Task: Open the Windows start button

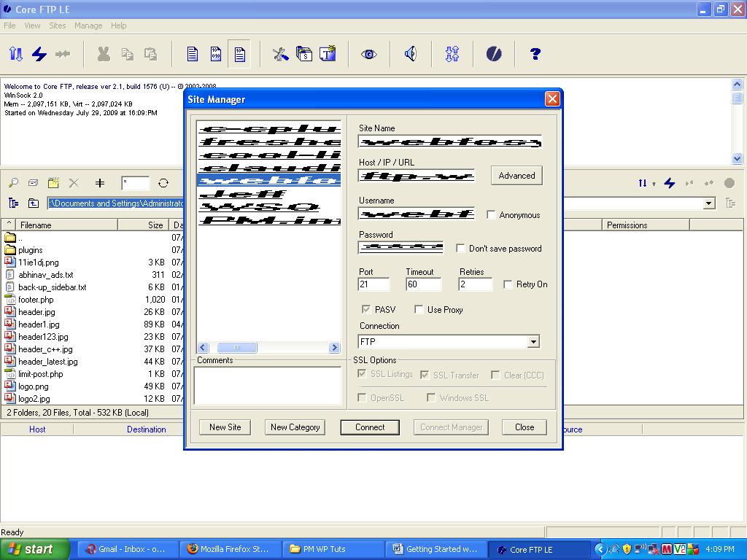Action: (x=34, y=549)
